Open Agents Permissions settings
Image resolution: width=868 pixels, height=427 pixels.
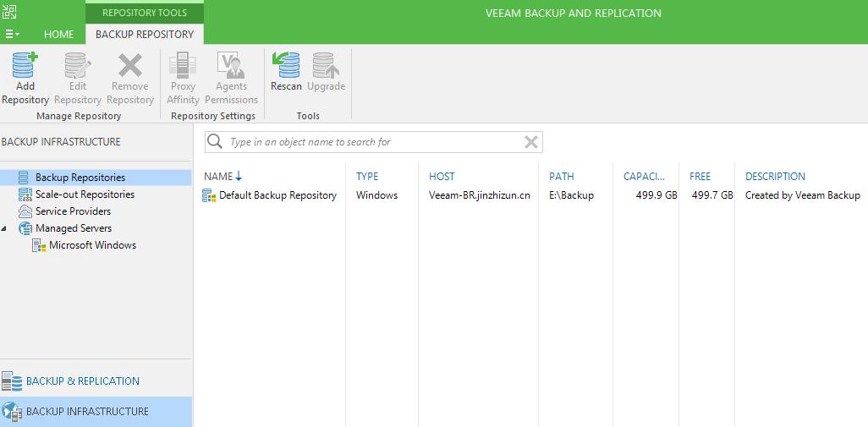[x=232, y=79]
